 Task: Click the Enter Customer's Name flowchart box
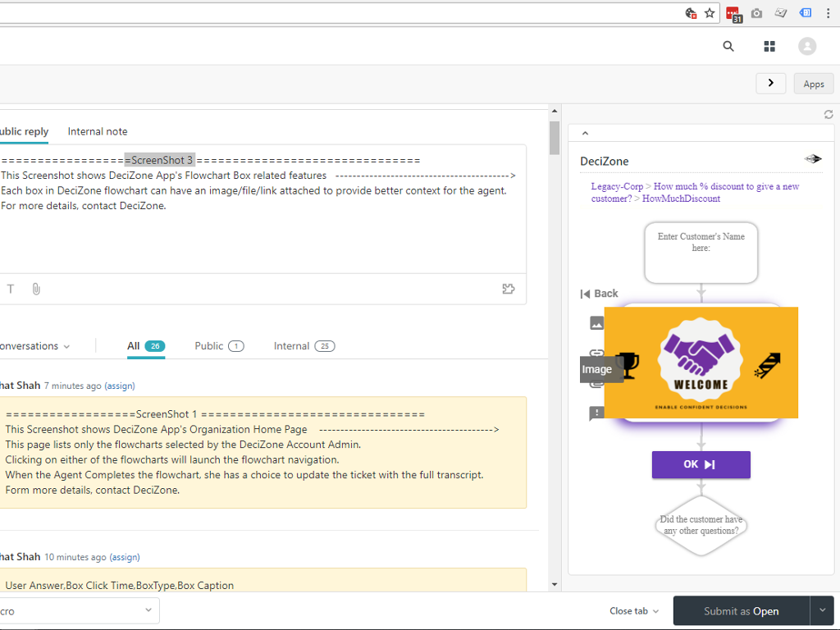pyautogui.click(x=701, y=253)
